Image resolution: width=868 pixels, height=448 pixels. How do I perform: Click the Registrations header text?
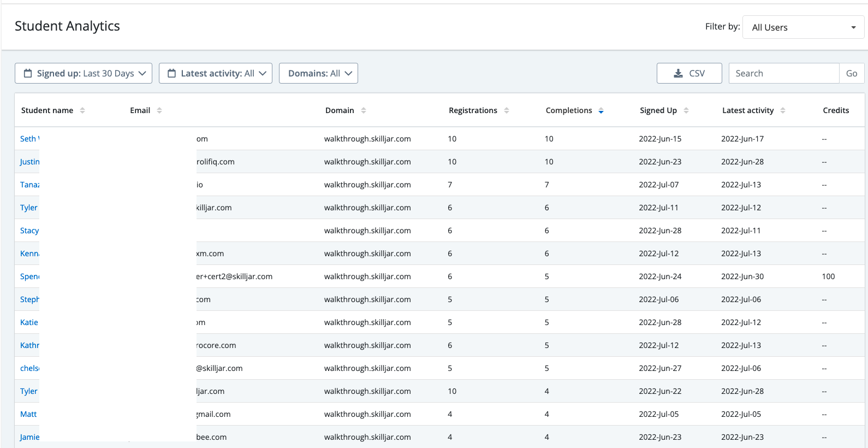(473, 110)
